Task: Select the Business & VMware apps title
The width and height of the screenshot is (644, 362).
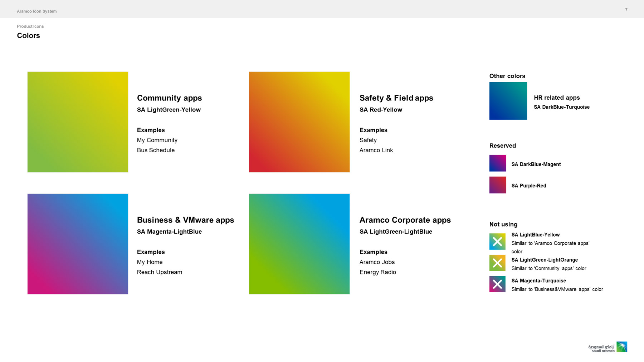Action: tap(185, 220)
